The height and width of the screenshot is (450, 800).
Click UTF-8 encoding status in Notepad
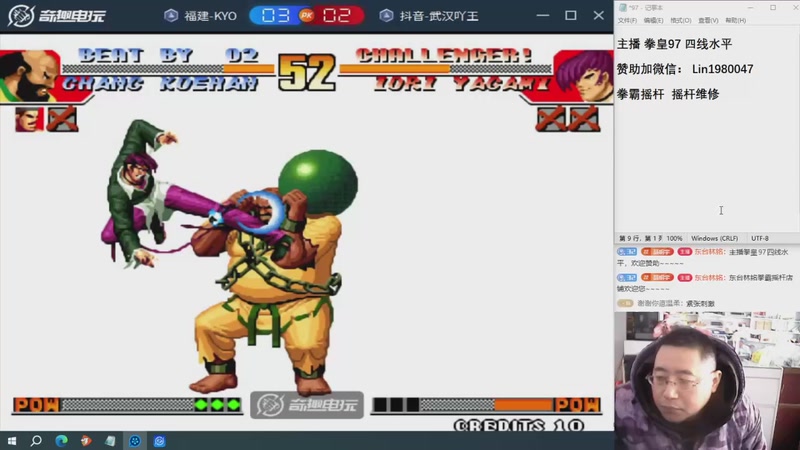click(760, 238)
